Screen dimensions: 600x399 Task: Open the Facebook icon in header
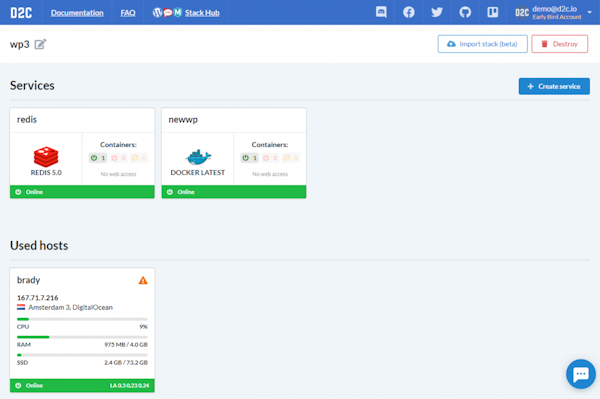409,12
